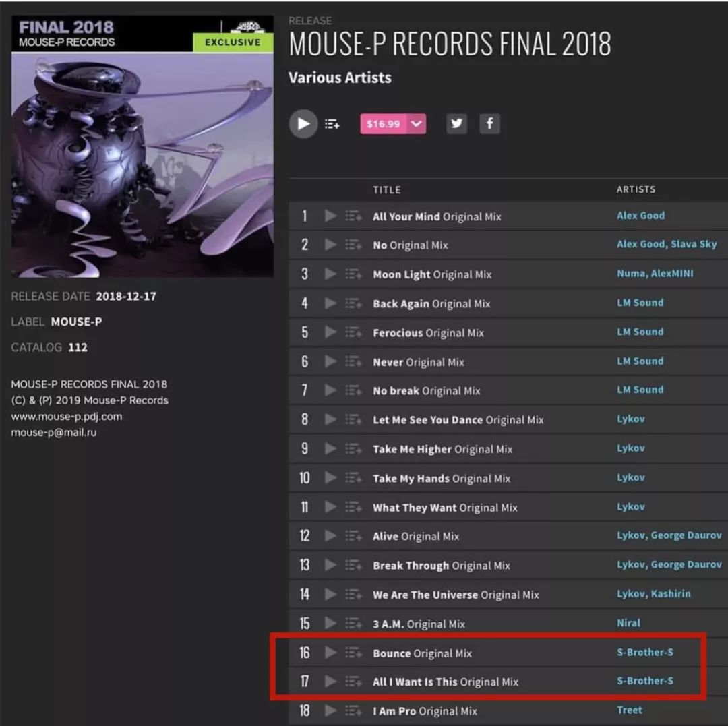The image size is (728, 726).
Task: Open the label MOUSE-P link
Action: [x=77, y=322]
